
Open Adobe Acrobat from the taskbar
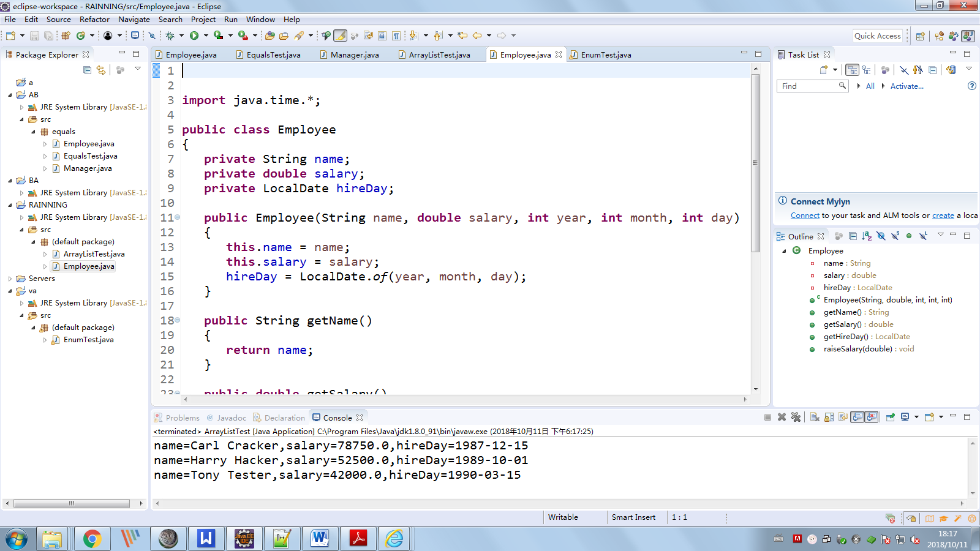358,539
